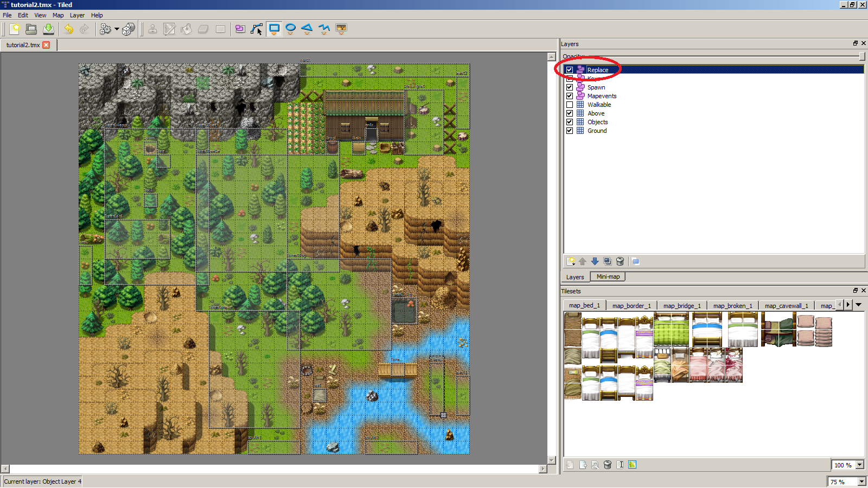Open the Edit menu
This screenshot has height=488, width=868.
pyautogui.click(x=23, y=15)
